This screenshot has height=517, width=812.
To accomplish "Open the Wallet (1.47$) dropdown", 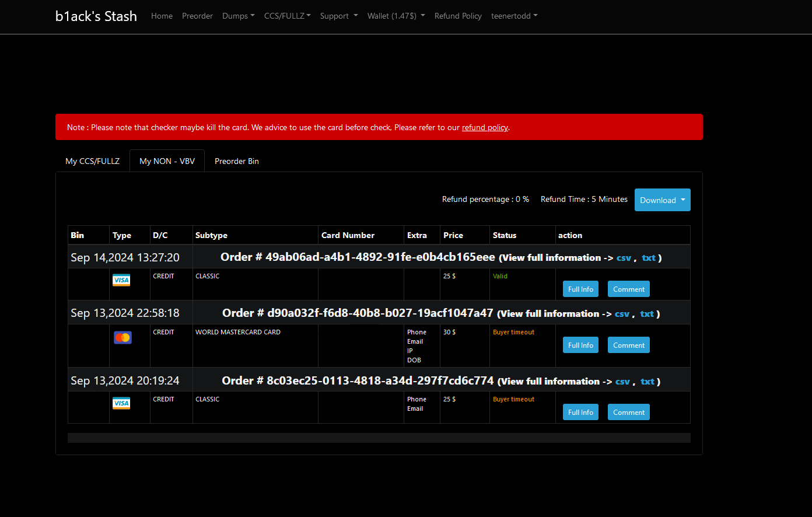I will point(396,16).
